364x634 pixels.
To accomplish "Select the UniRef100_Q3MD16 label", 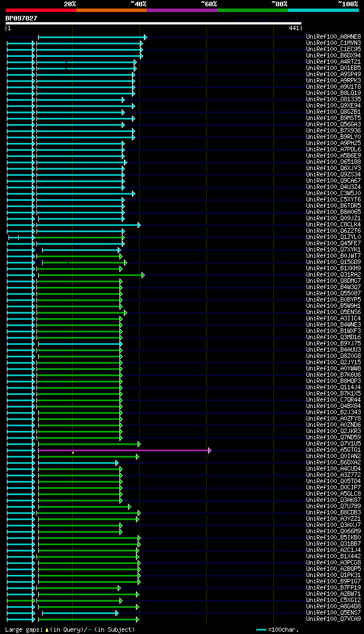I will point(334,337).
